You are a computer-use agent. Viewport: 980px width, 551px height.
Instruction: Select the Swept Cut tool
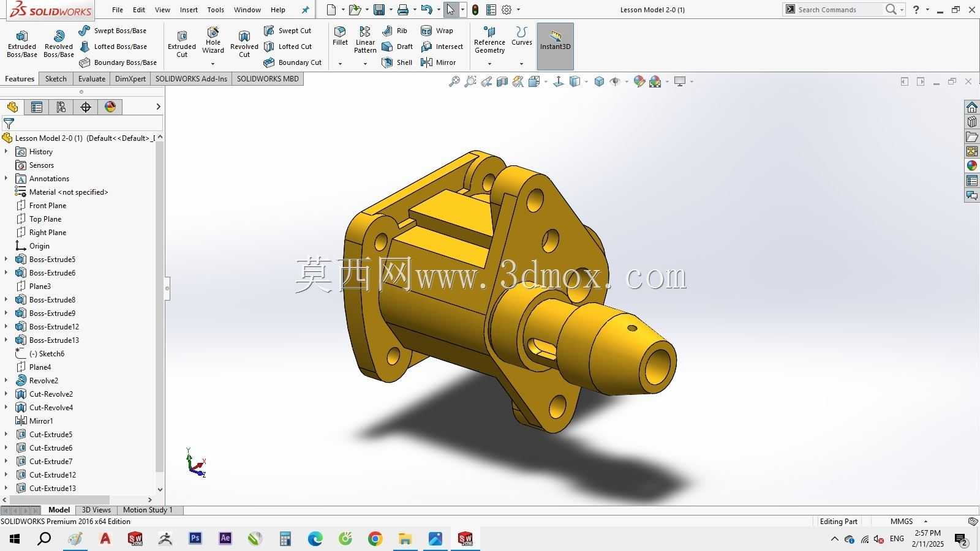pos(288,31)
